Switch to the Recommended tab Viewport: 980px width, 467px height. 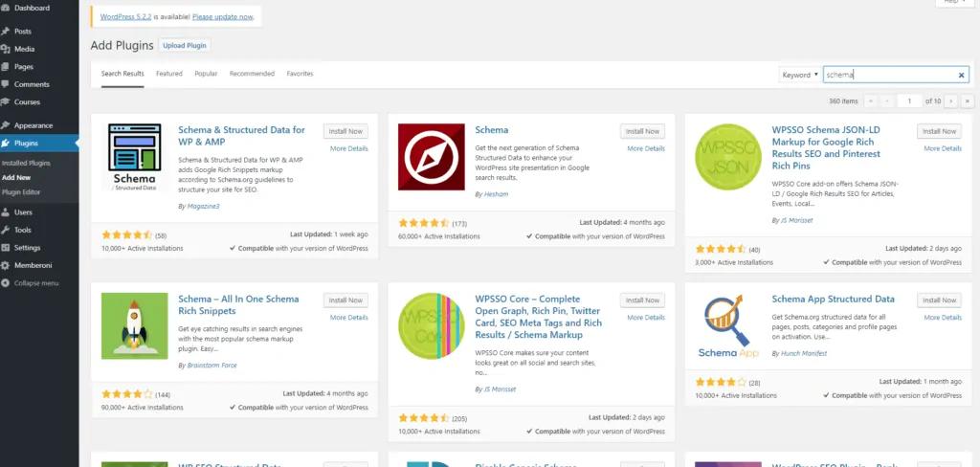click(x=252, y=74)
